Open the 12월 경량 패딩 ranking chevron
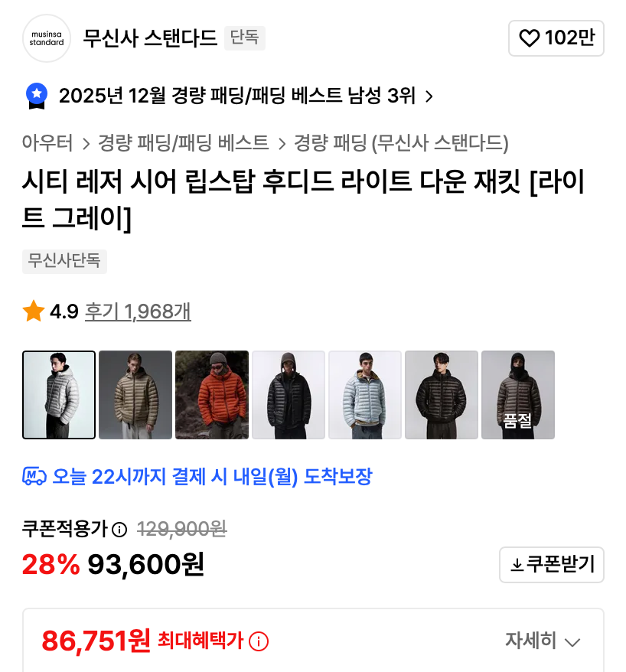The width and height of the screenshot is (626, 672). click(429, 96)
